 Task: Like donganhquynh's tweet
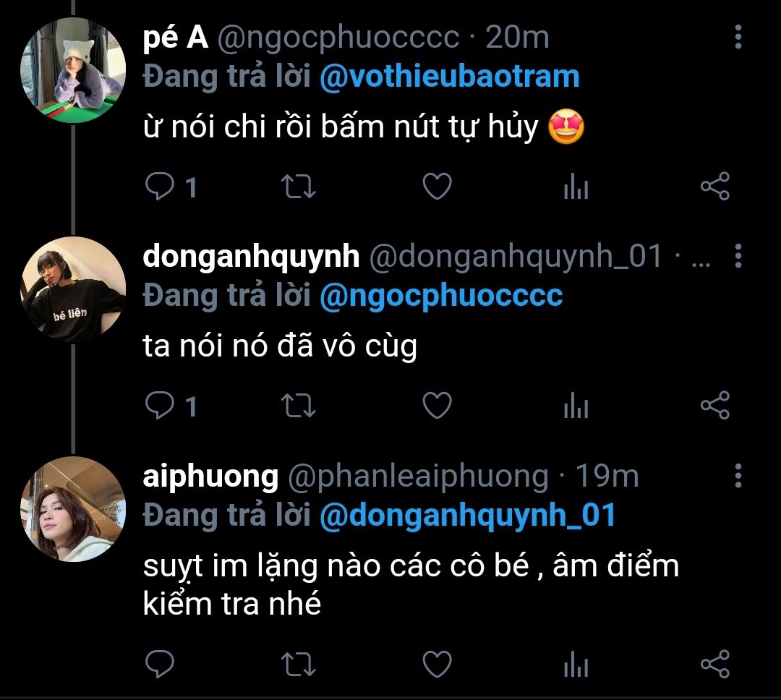(437, 406)
